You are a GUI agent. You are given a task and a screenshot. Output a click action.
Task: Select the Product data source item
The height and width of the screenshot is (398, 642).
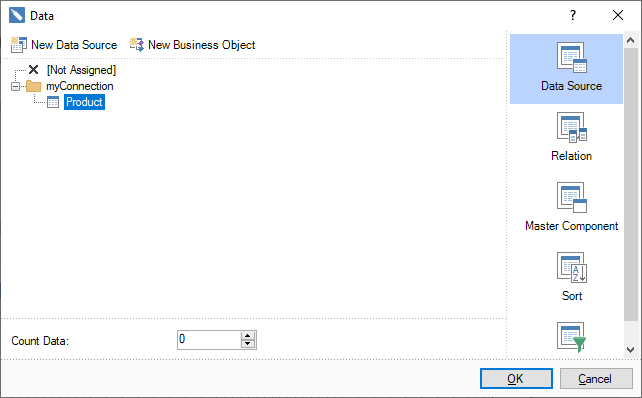click(x=84, y=102)
